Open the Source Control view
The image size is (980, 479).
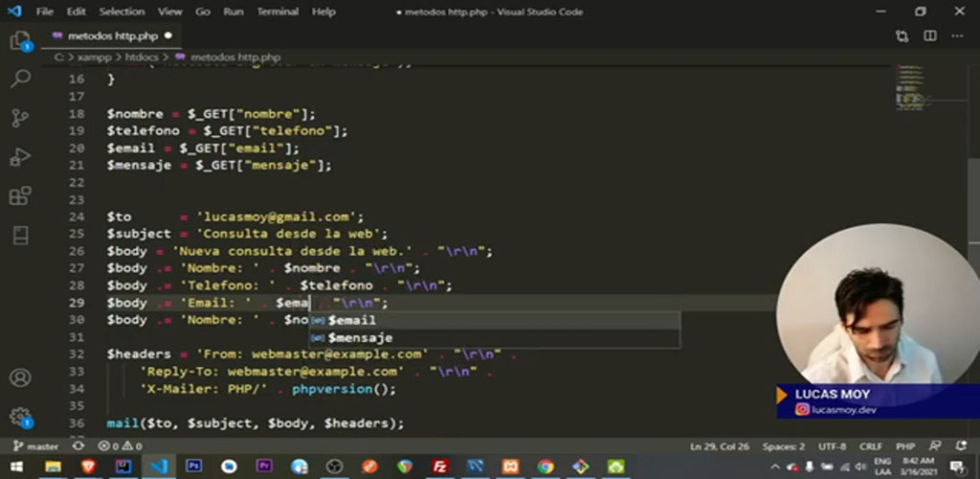pos(20,118)
